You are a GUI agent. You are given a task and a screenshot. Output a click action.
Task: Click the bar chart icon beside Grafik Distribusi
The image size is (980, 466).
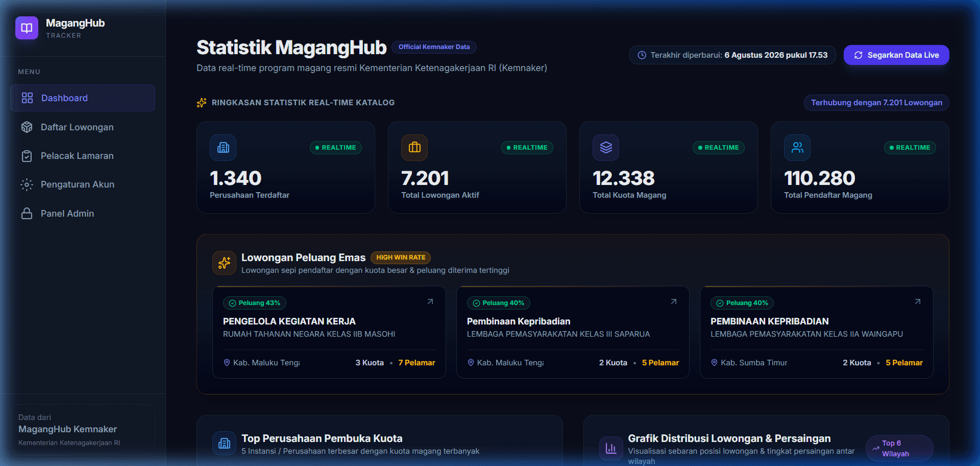[x=611, y=449]
